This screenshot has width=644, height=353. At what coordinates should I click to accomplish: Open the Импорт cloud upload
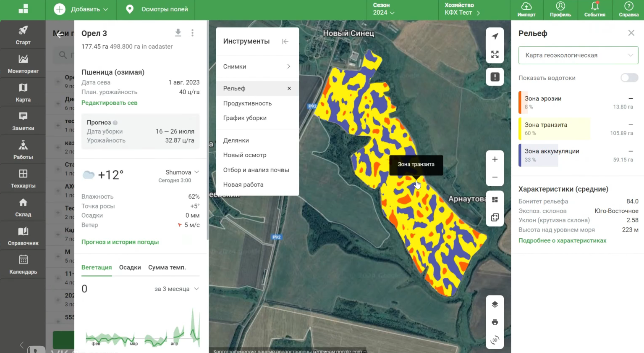coord(526,10)
